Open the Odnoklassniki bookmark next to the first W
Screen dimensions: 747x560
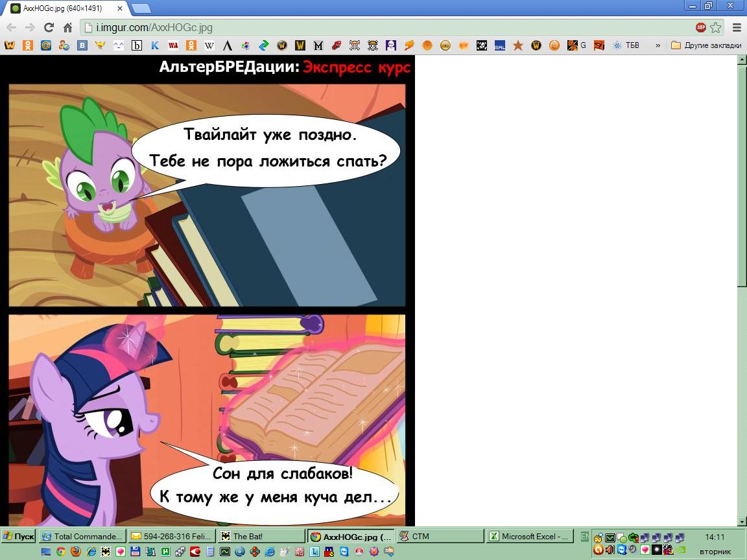[x=28, y=45]
